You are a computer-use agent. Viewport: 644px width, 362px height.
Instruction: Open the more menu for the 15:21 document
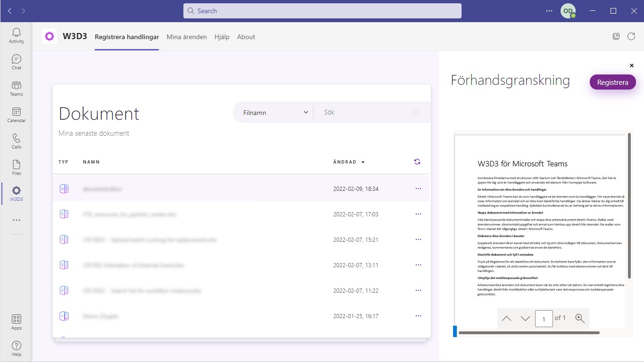pos(418,239)
